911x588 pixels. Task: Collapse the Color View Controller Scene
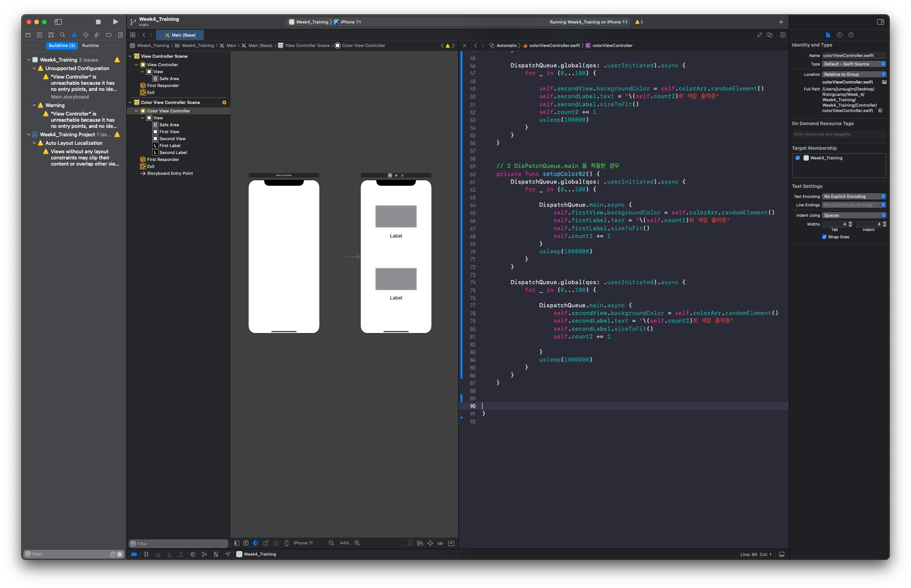coord(130,102)
